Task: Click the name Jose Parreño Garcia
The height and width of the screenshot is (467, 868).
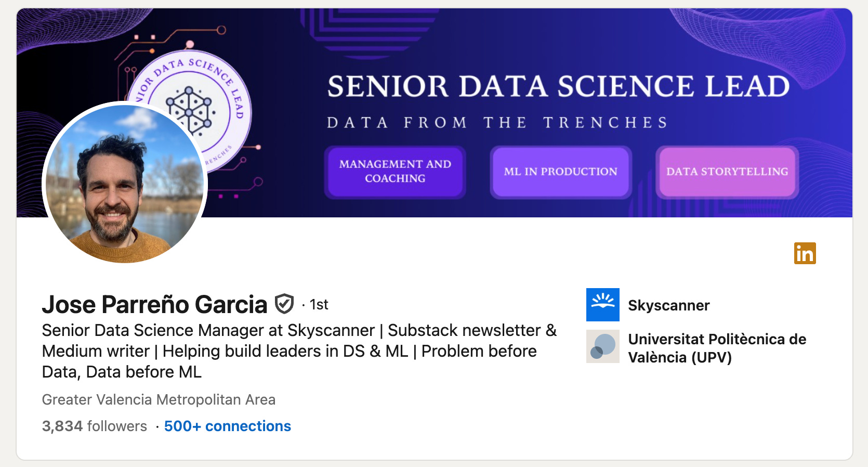Action: tap(154, 305)
